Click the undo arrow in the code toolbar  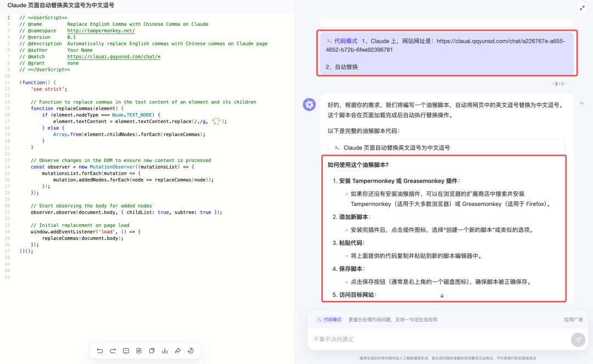(100, 351)
